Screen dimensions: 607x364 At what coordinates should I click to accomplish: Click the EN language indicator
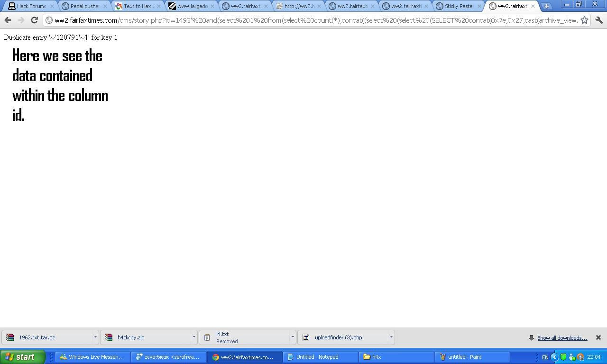point(545,357)
